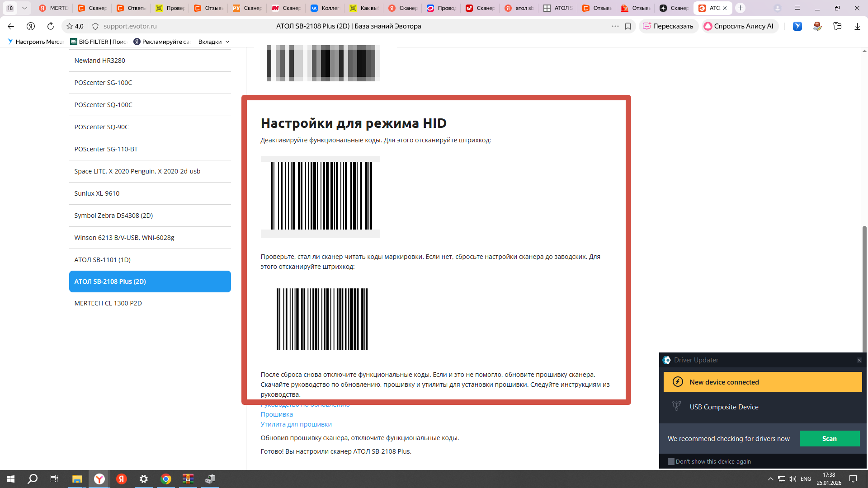Screen dimensions: 868x488
Task: Click the function-codes deactivation barcode image
Action: [321, 197]
